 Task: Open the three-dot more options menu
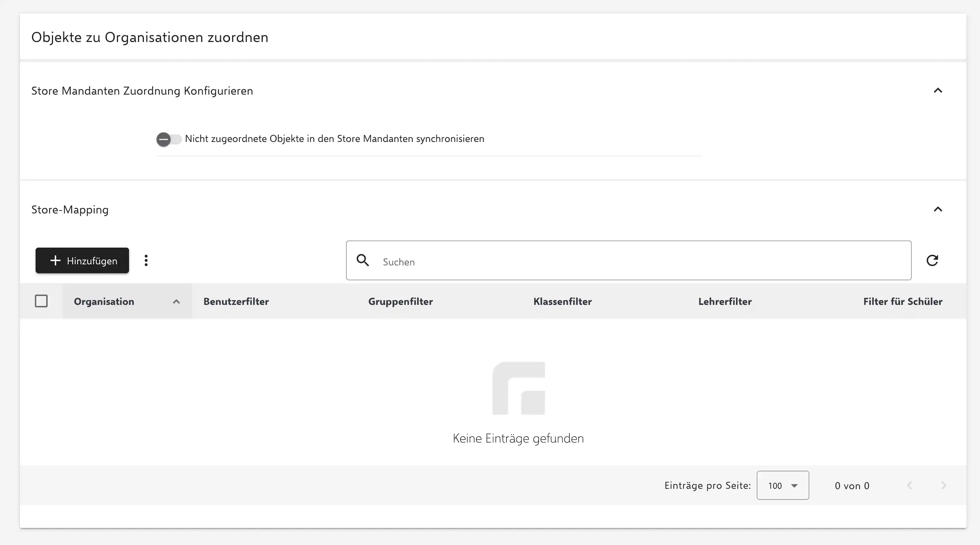point(146,260)
